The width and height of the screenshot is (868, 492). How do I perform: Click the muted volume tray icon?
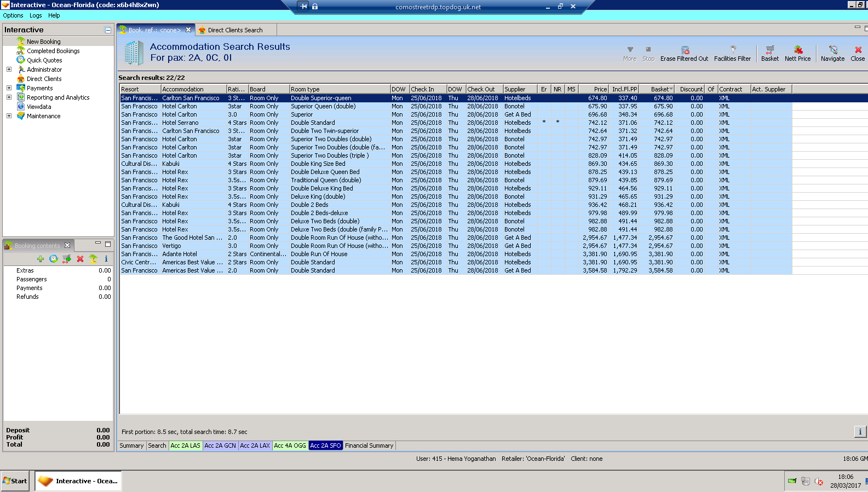point(819,481)
